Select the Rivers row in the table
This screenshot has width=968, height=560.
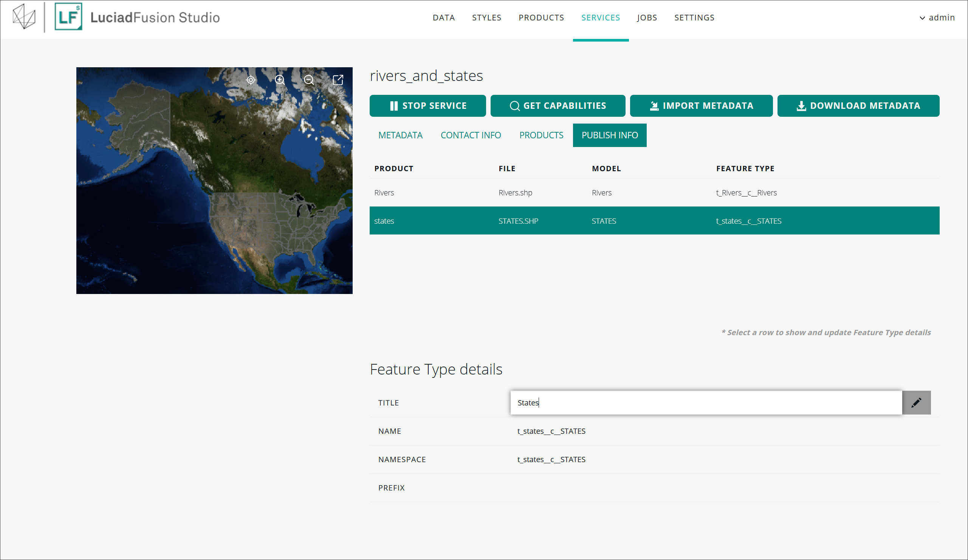click(x=653, y=192)
